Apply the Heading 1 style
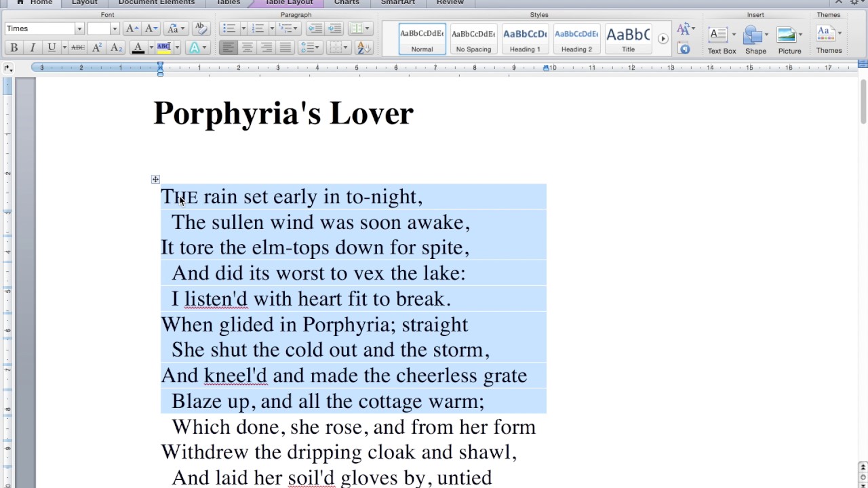Viewport: 868px width, 488px height. [525, 39]
